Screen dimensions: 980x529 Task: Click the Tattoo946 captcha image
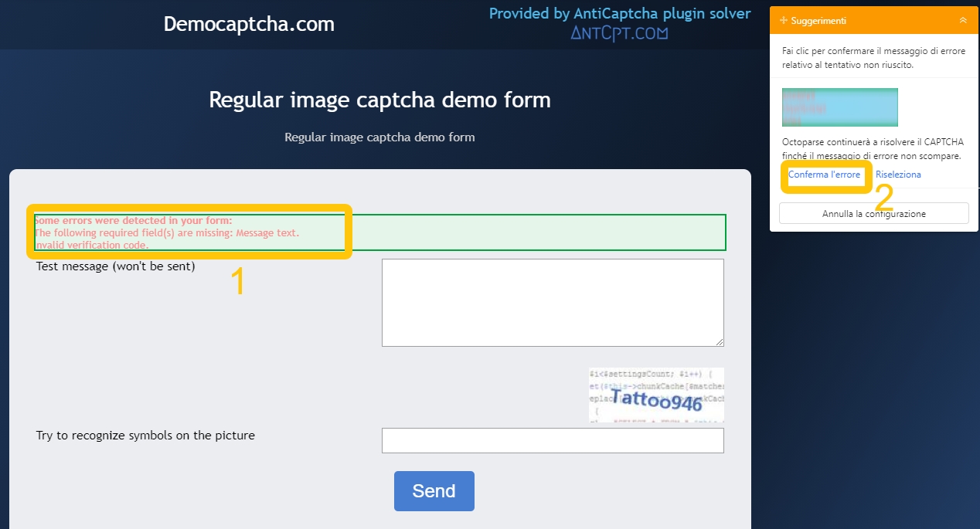click(x=656, y=395)
